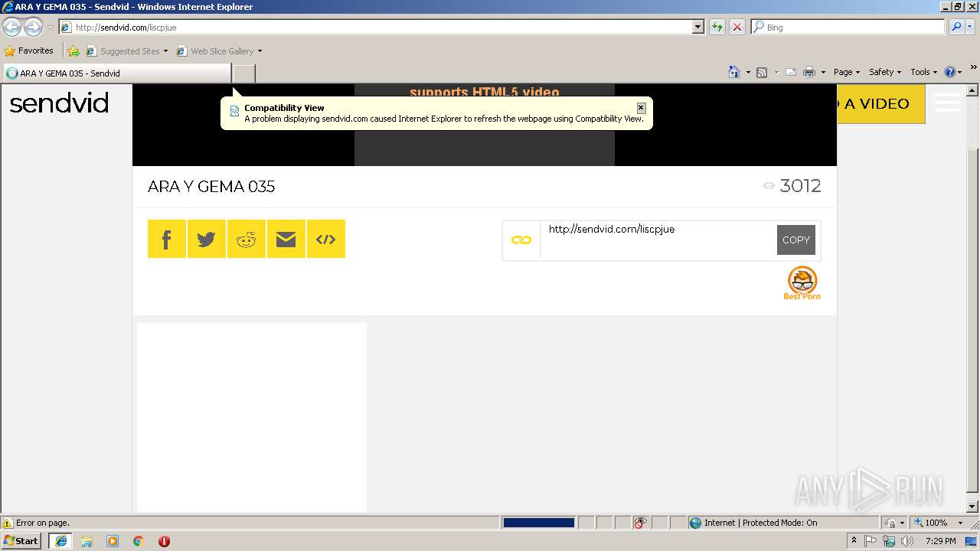Click the clock 7:29 PM
The width and height of the screenshot is (980, 551).
(940, 541)
